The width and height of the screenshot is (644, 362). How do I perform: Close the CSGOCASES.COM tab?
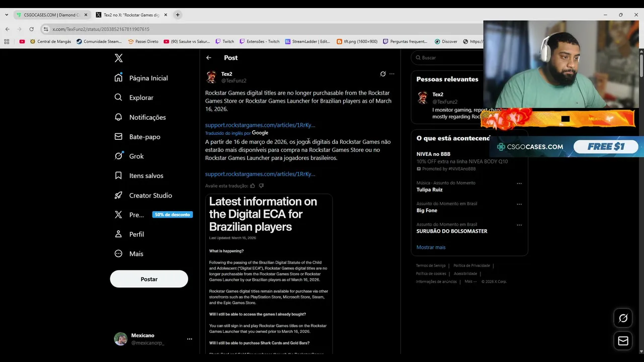pos(86,15)
